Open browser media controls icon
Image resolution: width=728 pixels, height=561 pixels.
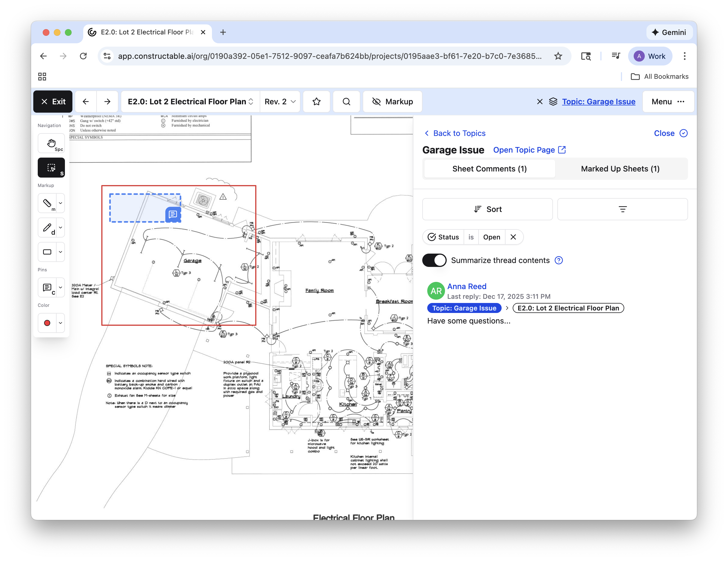616,56
